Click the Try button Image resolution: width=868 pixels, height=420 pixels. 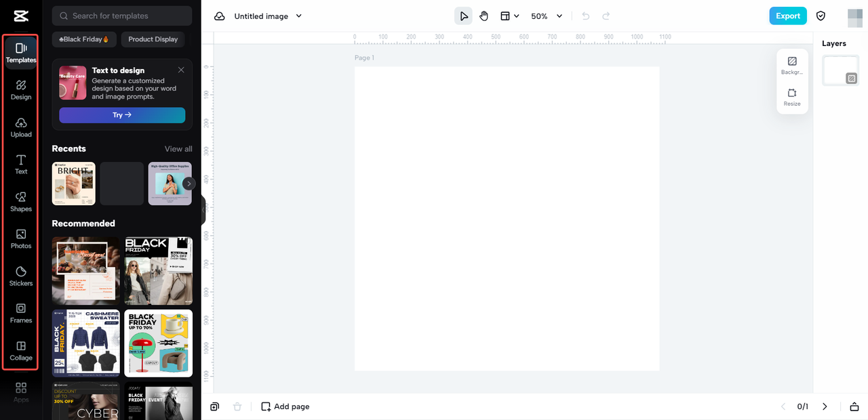pyautogui.click(x=122, y=115)
